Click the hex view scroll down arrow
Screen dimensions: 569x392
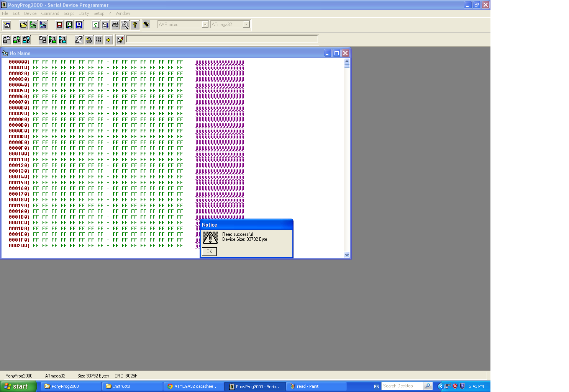[347, 255]
